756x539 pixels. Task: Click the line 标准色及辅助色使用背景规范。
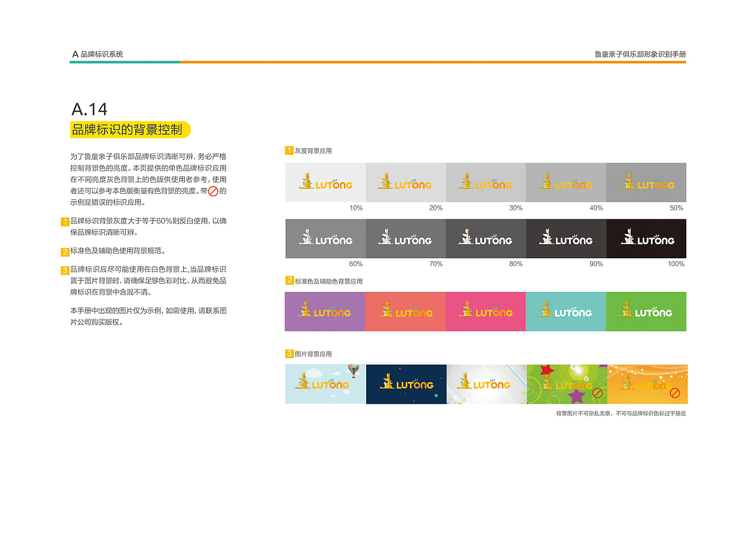[118, 251]
